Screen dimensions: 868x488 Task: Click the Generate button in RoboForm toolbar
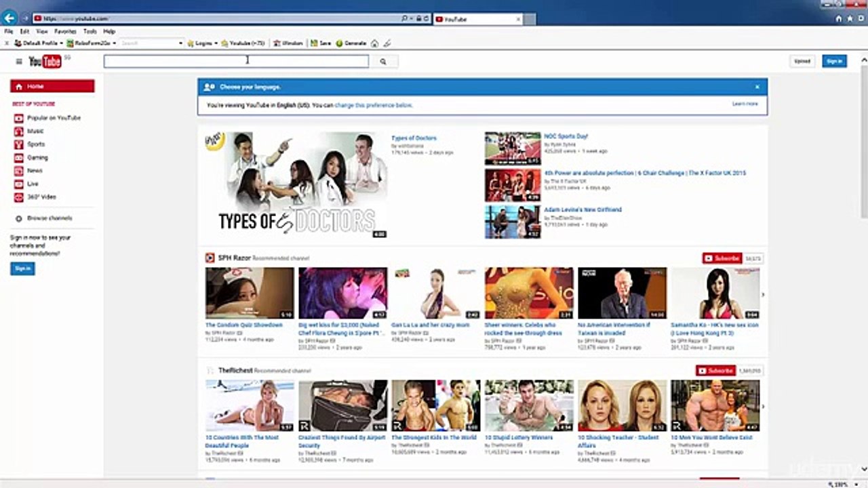tap(351, 43)
